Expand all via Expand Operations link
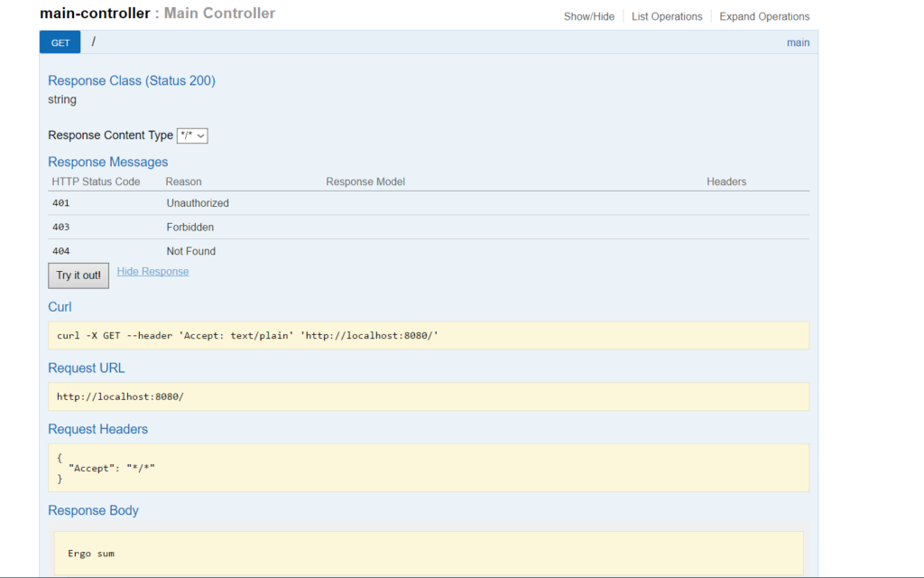This screenshot has height=578, width=924. pyautogui.click(x=764, y=16)
